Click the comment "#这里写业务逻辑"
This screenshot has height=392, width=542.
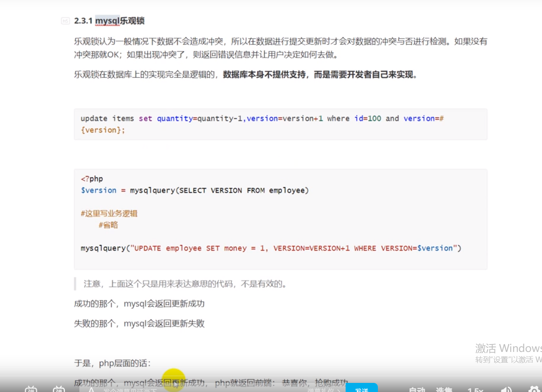click(x=109, y=214)
